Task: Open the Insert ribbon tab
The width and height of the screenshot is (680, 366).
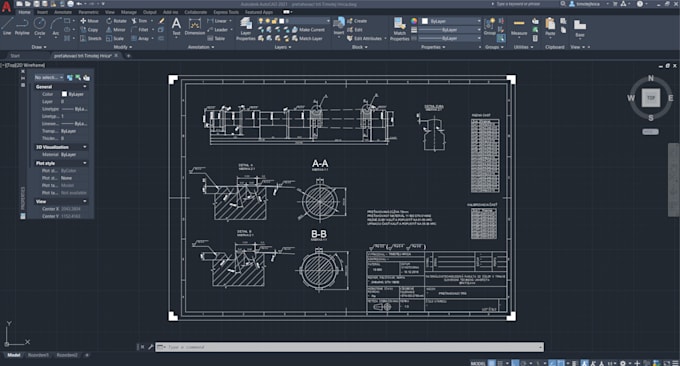Action: (x=42, y=12)
